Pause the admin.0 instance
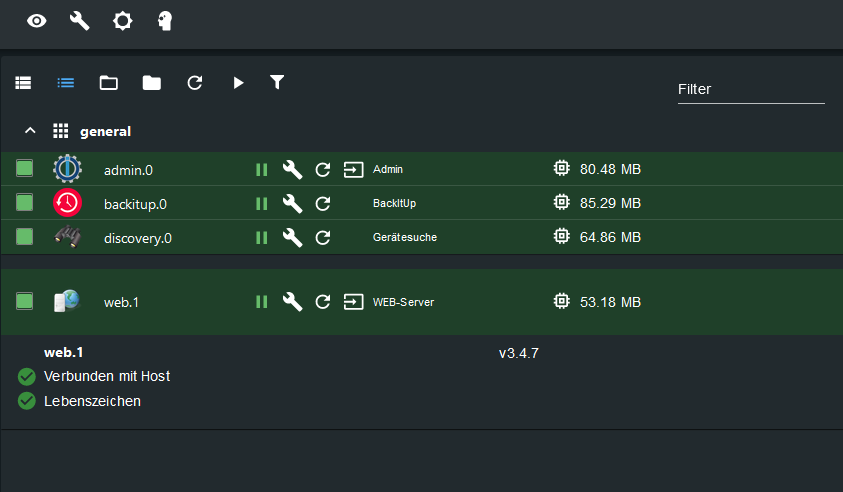The height and width of the screenshot is (492, 843). [x=262, y=170]
